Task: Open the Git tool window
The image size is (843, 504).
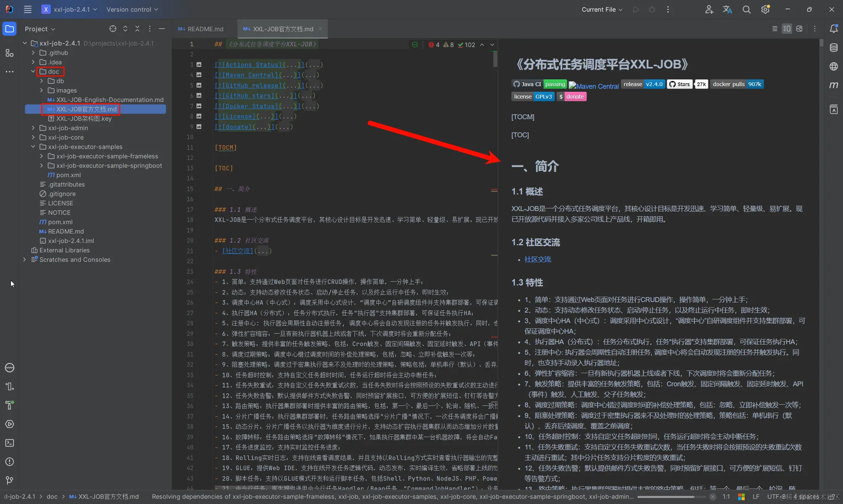Action: coord(9,480)
